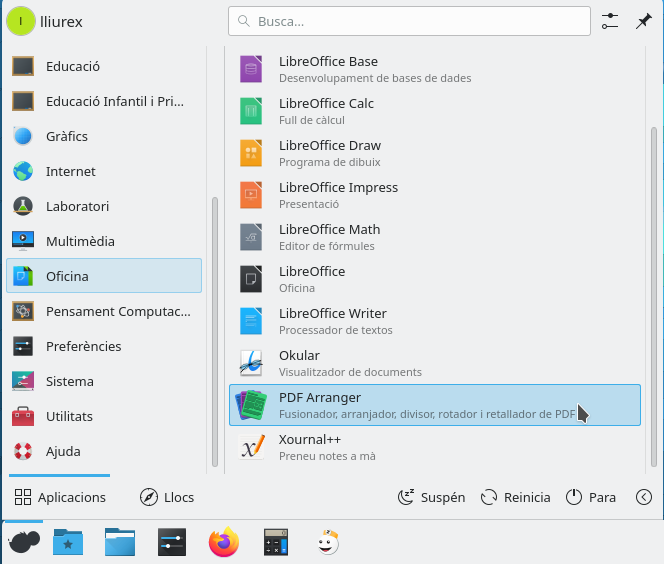This screenshot has width=664, height=564.
Task: Switch to the Llocs tab
Action: [x=167, y=497]
